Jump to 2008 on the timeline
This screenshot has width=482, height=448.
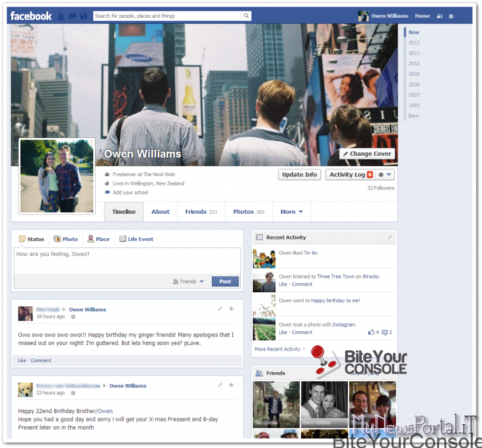(414, 84)
